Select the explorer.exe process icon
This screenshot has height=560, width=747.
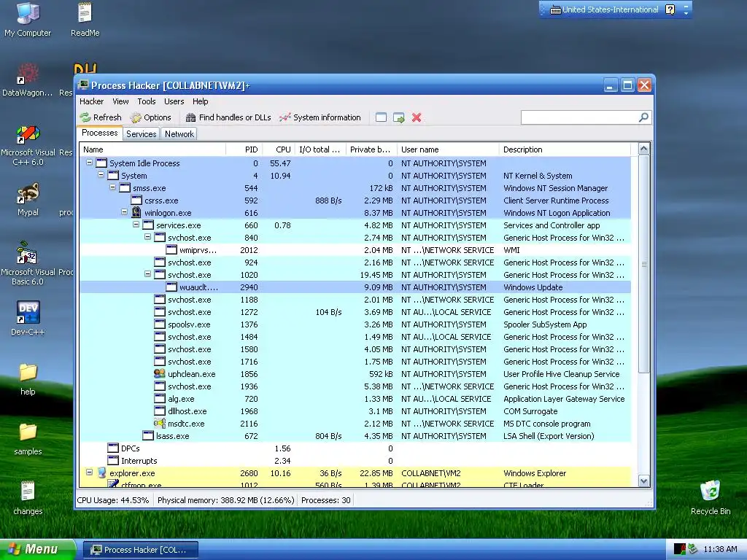pyautogui.click(x=101, y=472)
